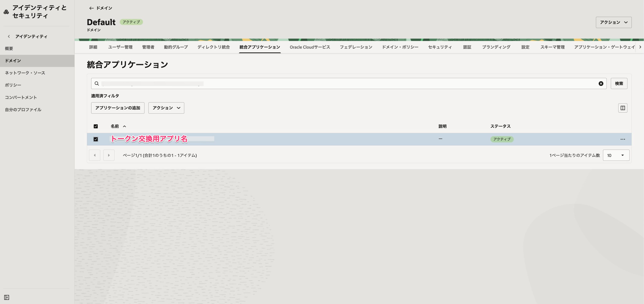Click the previous page arrow

[94, 155]
